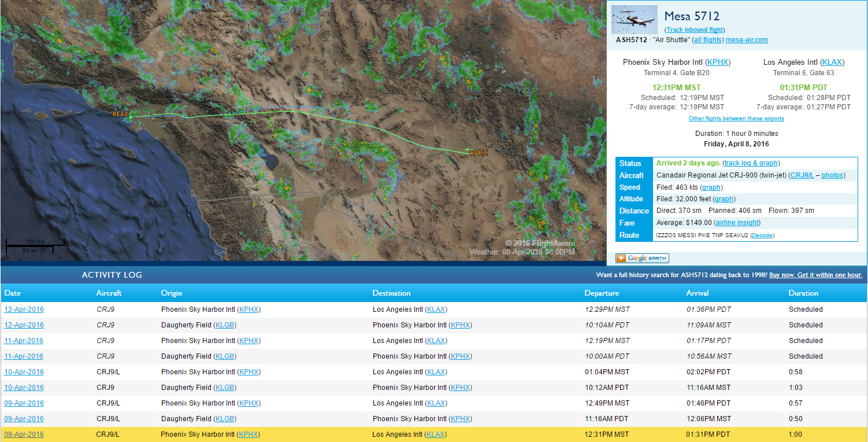Sort by the Aircraft column header
Viewport: 868px width, 442px height.
pos(109,293)
